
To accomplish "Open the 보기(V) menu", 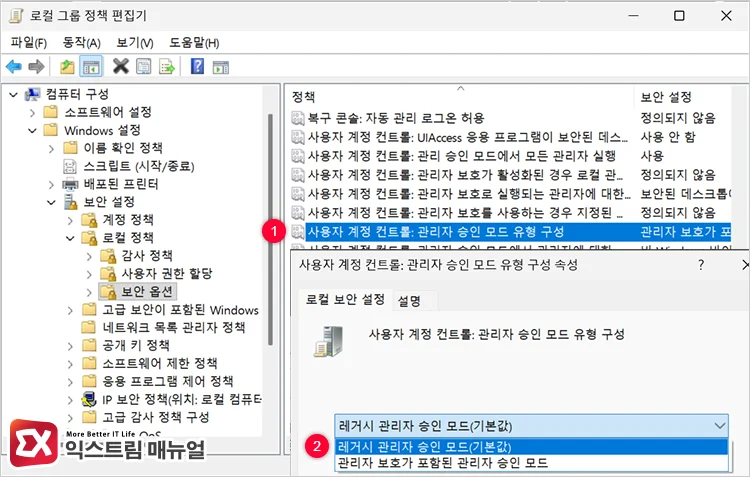I will (135, 43).
